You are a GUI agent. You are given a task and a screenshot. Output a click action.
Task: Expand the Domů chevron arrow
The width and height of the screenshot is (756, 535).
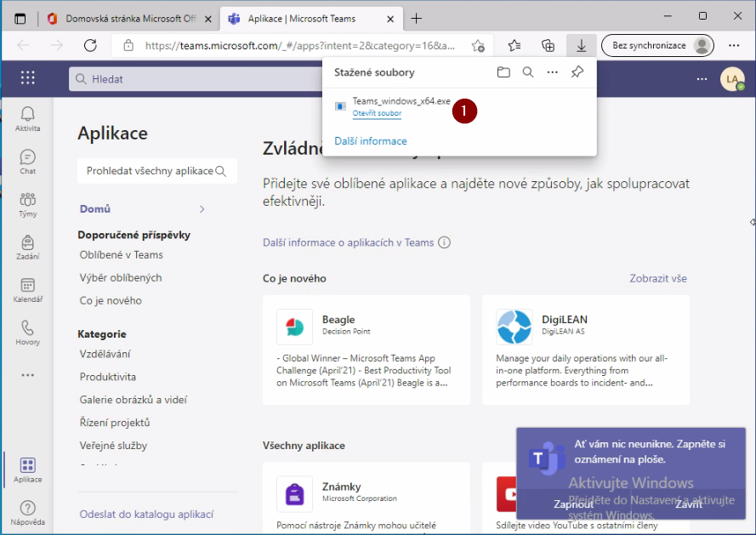click(202, 209)
